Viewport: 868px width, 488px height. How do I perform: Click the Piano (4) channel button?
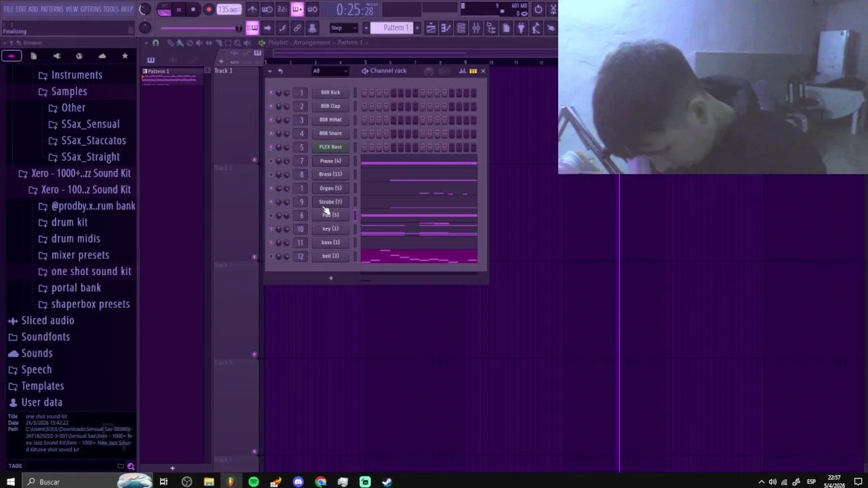point(330,161)
